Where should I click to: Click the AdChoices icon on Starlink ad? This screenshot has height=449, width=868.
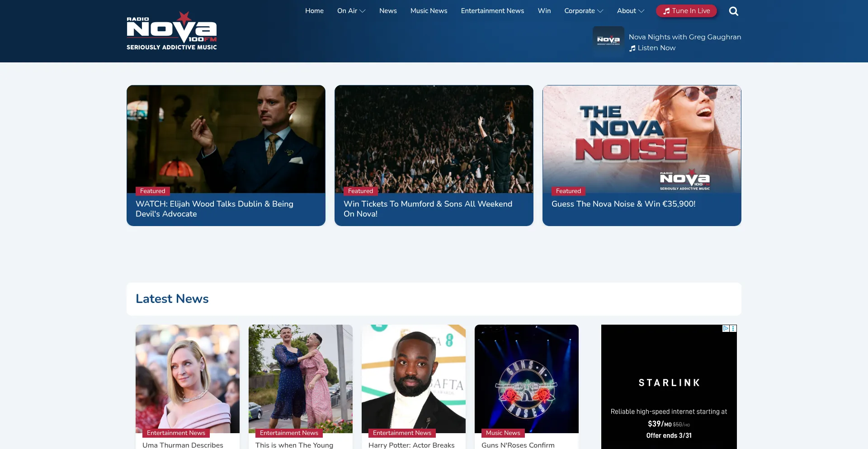pos(726,328)
